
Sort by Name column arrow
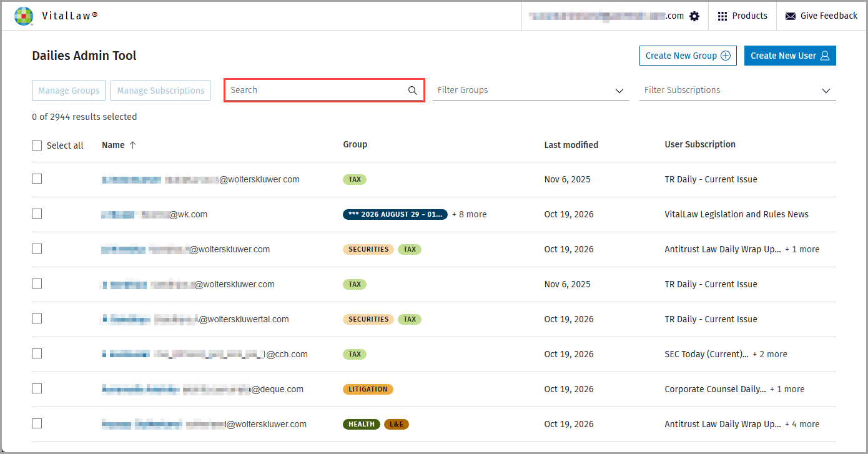(x=132, y=145)
